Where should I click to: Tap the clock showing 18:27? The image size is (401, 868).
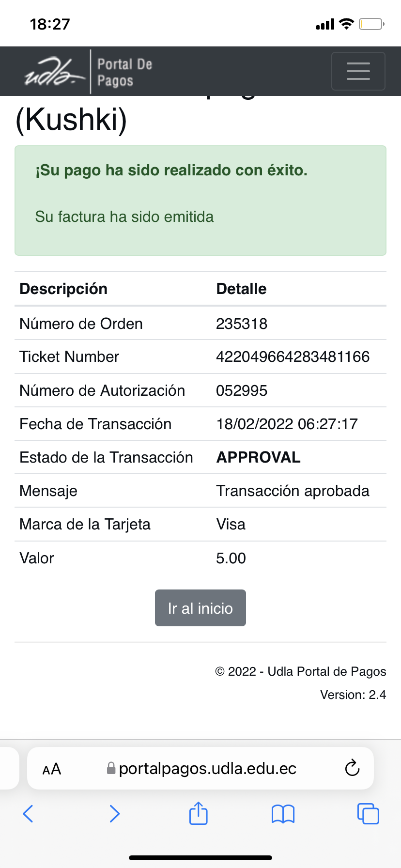pyautogui.click(x=50, y=24)
